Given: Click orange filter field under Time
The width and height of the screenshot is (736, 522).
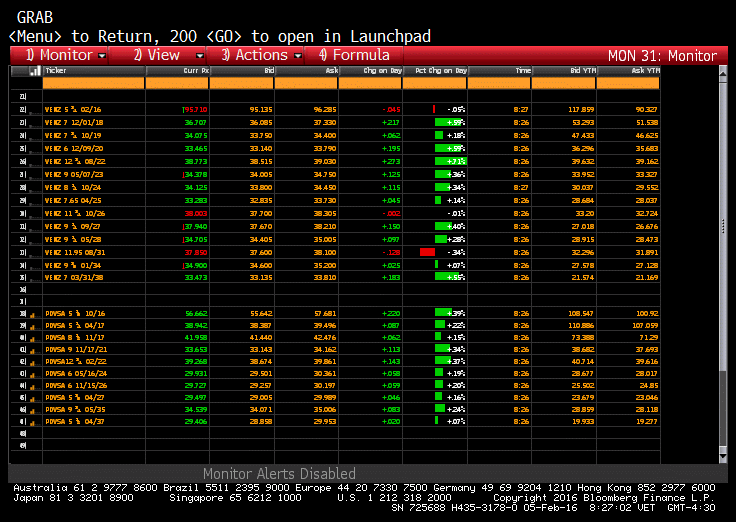Looking at the screenshot, I should coord(499,83).
